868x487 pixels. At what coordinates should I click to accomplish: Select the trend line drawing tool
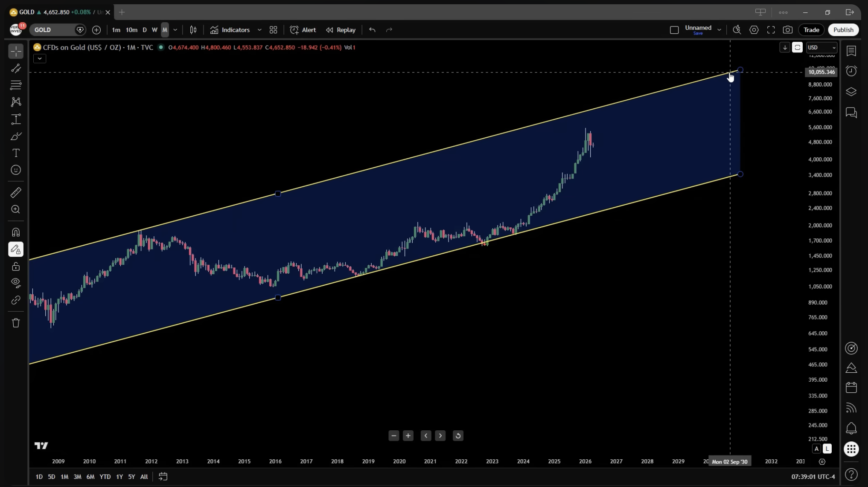(x=16, y=68)
